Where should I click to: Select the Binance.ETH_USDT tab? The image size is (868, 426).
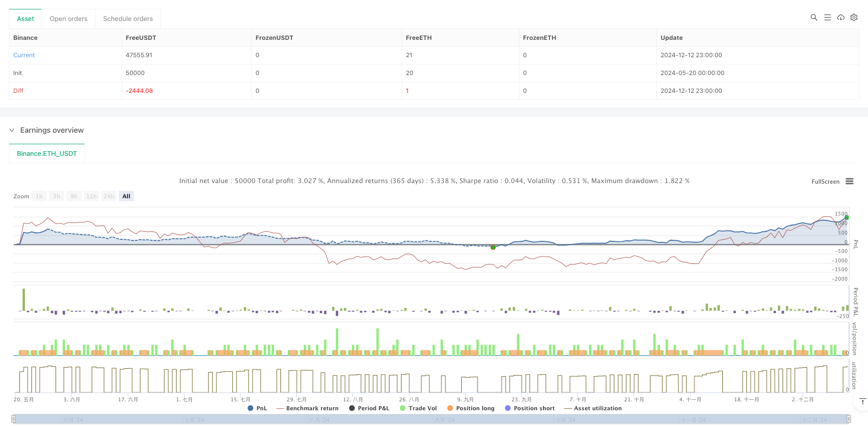pyautogui.click(x=47, y=154)
